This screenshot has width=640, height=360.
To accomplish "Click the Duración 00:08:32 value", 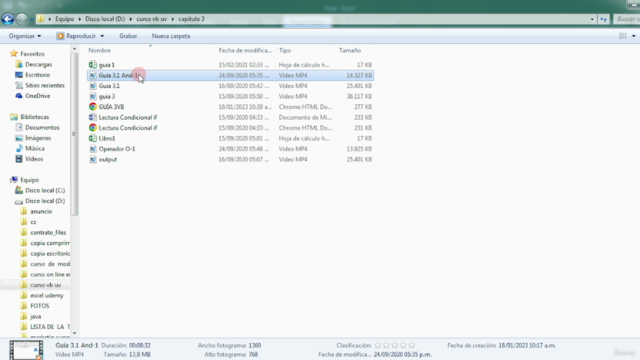I will click(x=140, y=345).
